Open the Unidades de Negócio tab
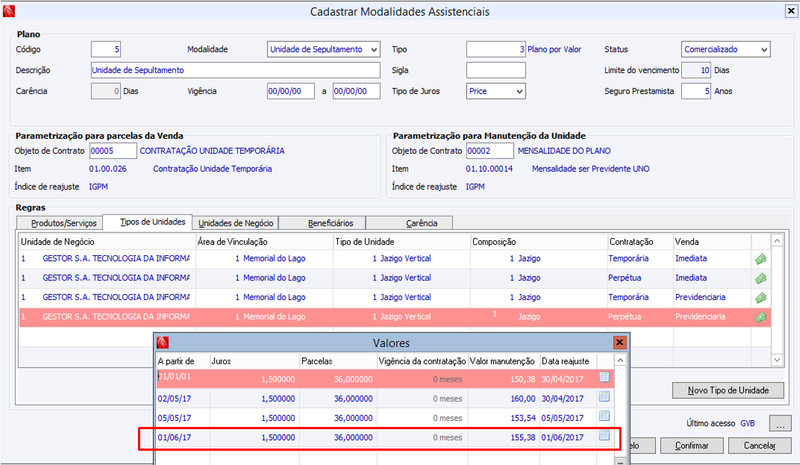The height and width of the screenshot is (465, 800). coord(236,223)
